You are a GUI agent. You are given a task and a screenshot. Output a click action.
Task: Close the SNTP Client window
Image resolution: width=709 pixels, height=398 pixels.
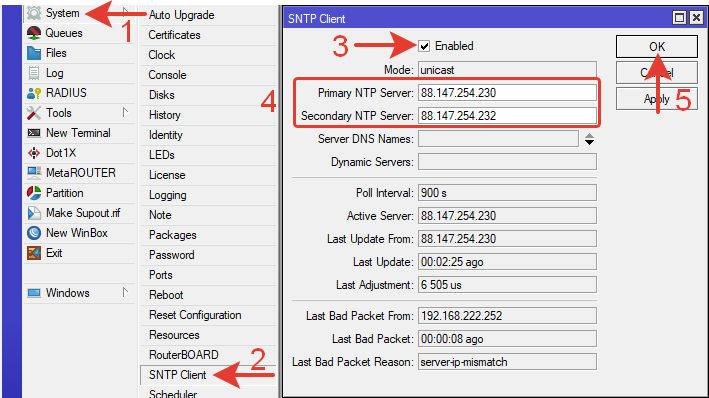(696, 18)
